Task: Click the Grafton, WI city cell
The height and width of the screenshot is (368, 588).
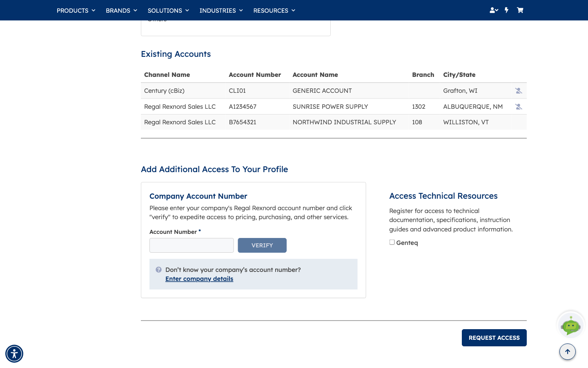Action: pos(460,91)
